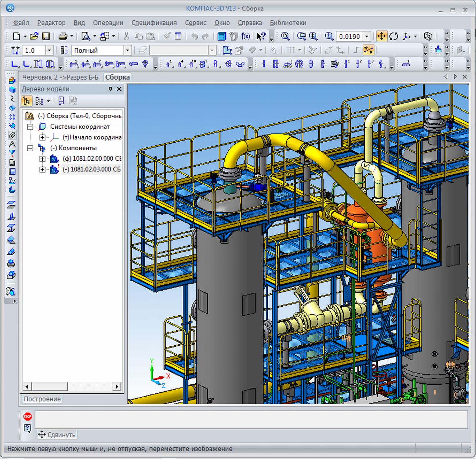Select the Rotate view tool
The width and height of the screenshot is (476, 459).
point(394,36)
